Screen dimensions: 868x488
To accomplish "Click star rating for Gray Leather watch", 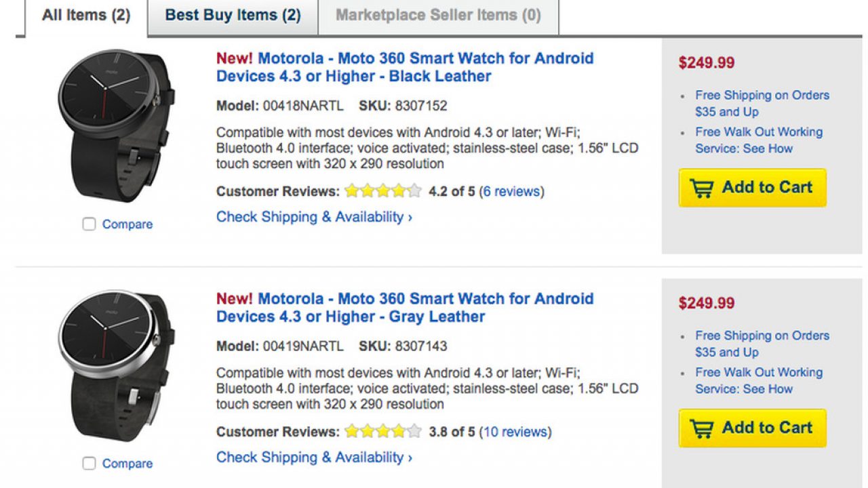I will coord(382,432).
